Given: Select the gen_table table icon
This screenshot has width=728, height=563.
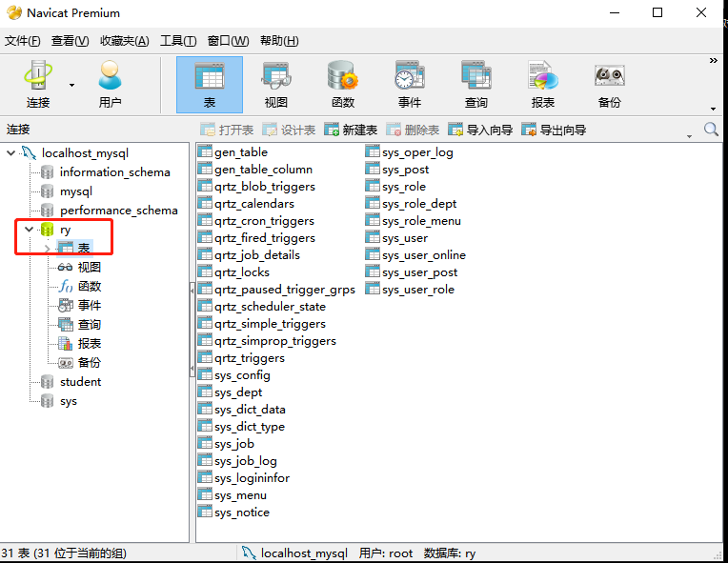Looking at the screenshot, I should (x=205, y=151).
